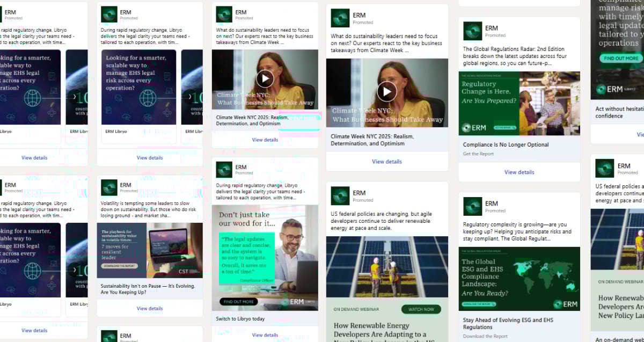Click the ERM logo on world map ESG image

[x=566, y=304]
